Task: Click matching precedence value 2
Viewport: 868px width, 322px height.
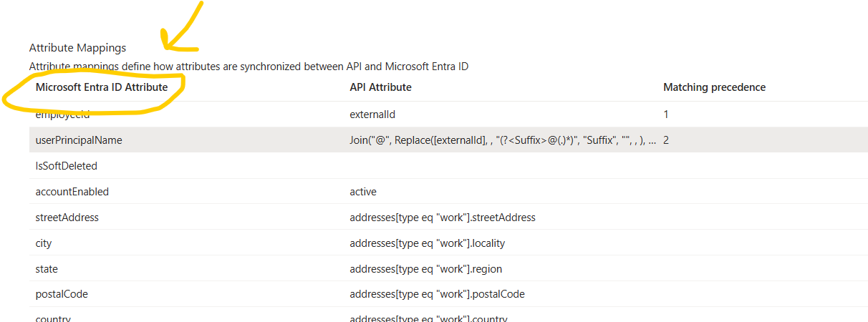Action: coord(666,140)
